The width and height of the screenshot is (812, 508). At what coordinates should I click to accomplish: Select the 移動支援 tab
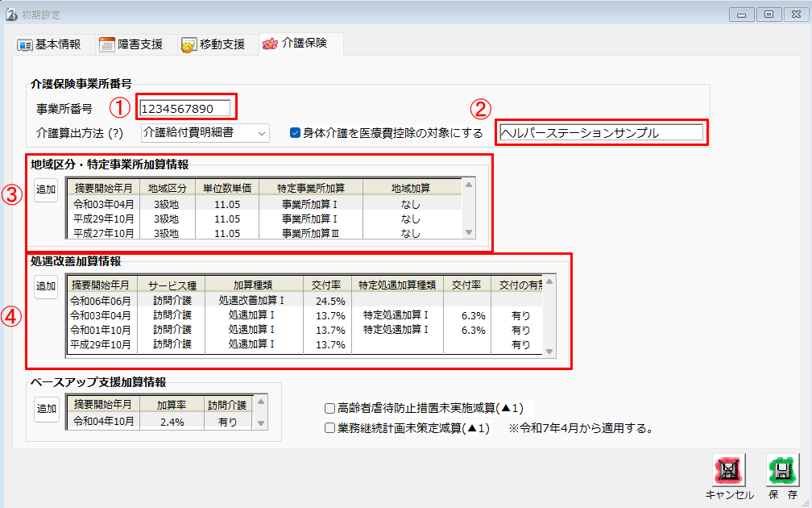click(x=213, y=44)
